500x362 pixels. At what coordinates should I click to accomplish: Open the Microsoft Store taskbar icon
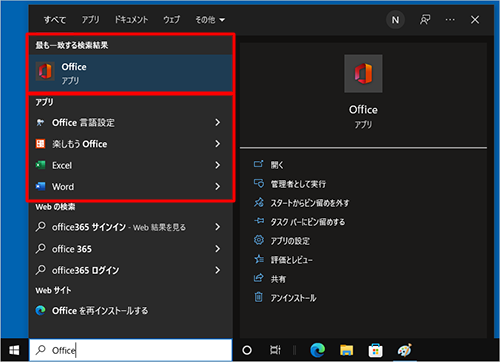pyautogui.click(x=375, y=350)
